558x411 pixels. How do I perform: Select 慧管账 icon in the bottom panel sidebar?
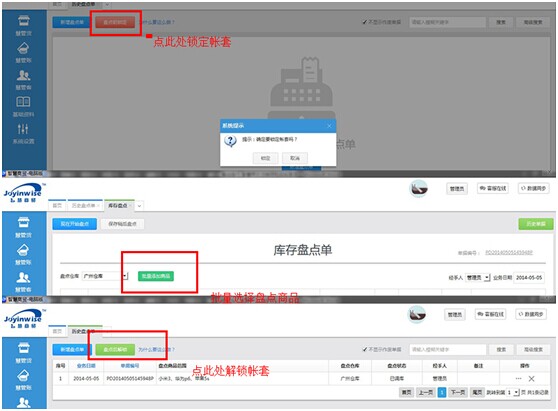click(x=23, y=375)
